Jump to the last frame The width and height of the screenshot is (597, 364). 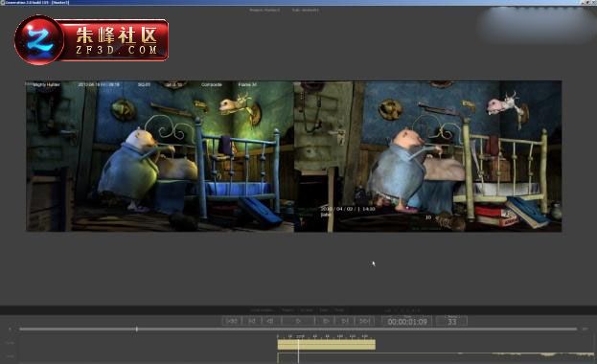[365, 321]
